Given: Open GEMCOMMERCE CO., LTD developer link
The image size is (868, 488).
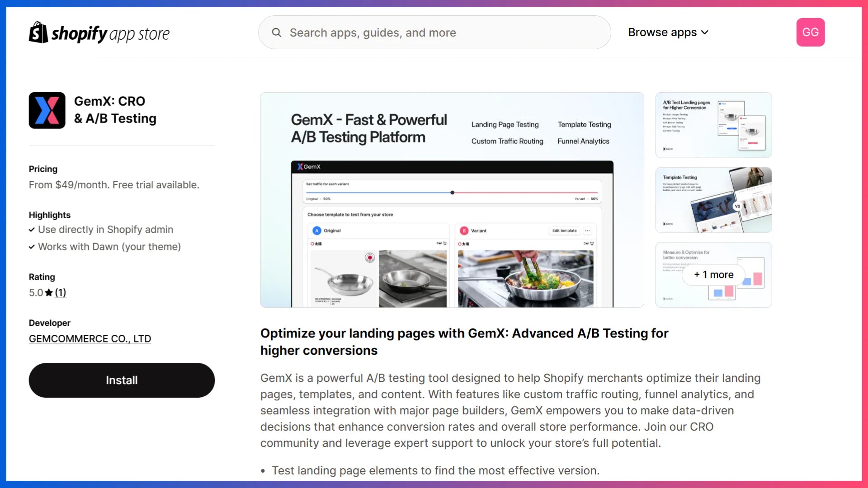Looking at the screenshot, I should [x=90, y=338].
